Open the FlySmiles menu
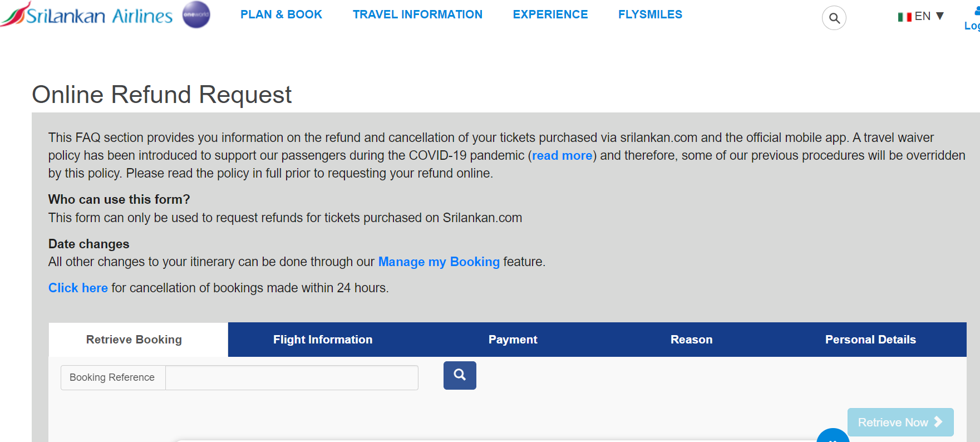Screen dimensions: 980x442 point(650,14)
